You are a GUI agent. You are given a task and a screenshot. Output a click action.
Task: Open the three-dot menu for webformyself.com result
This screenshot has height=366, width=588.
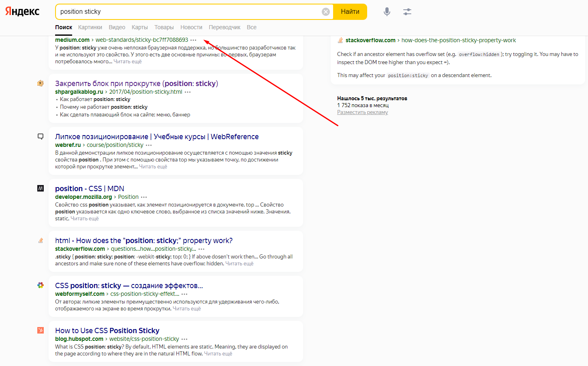[x=184, y=294]
